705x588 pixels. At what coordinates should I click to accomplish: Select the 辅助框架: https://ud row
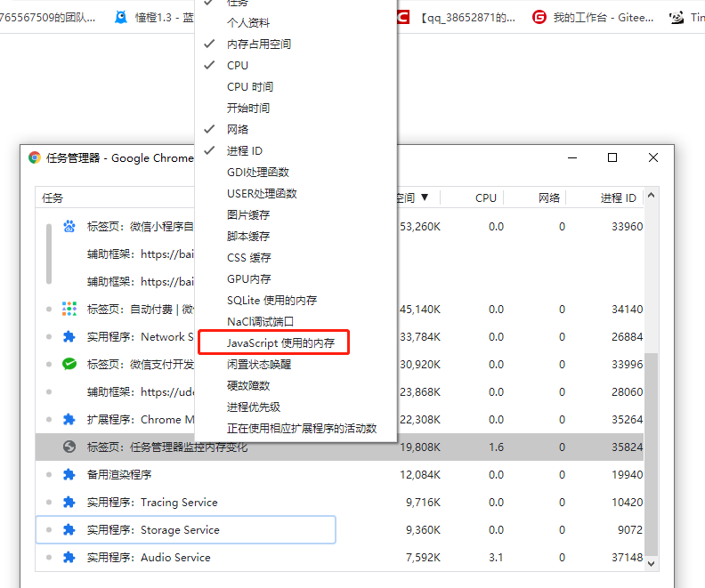click(x=339, y=391)
